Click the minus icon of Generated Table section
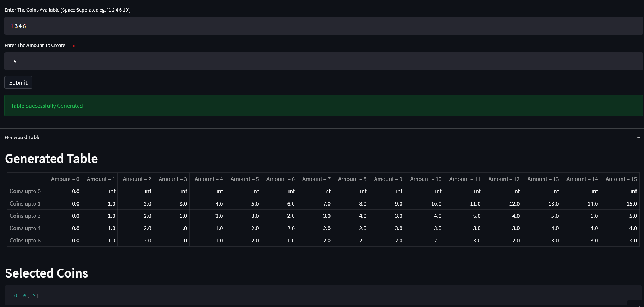 pyautogui.click(x=638, y=137)
